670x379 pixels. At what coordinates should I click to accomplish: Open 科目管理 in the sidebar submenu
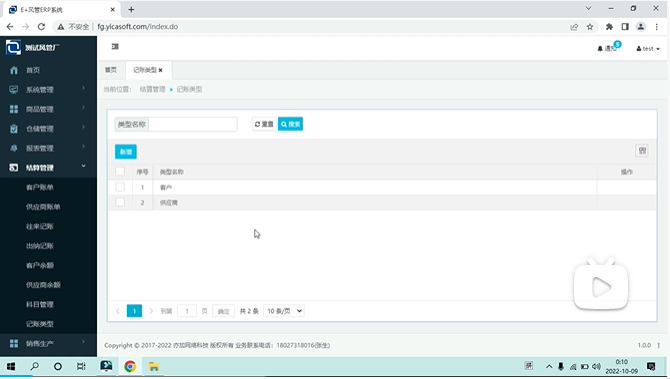[x=40, y=305]
